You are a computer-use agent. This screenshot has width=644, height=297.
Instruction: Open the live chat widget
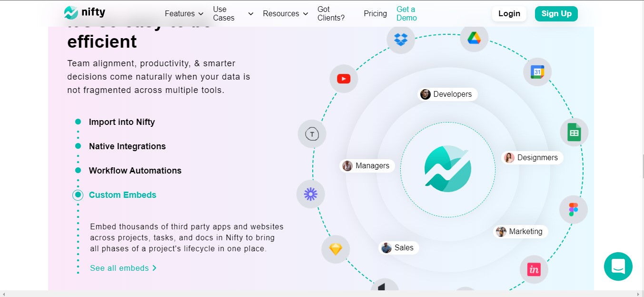[618, 266]
